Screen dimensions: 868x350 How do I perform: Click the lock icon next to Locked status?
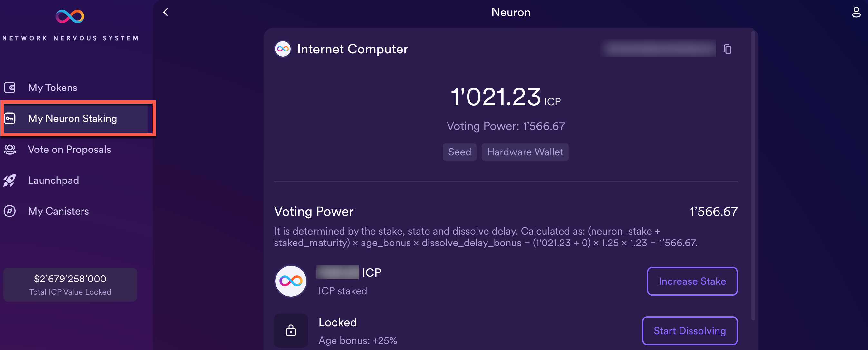point(290,331)
